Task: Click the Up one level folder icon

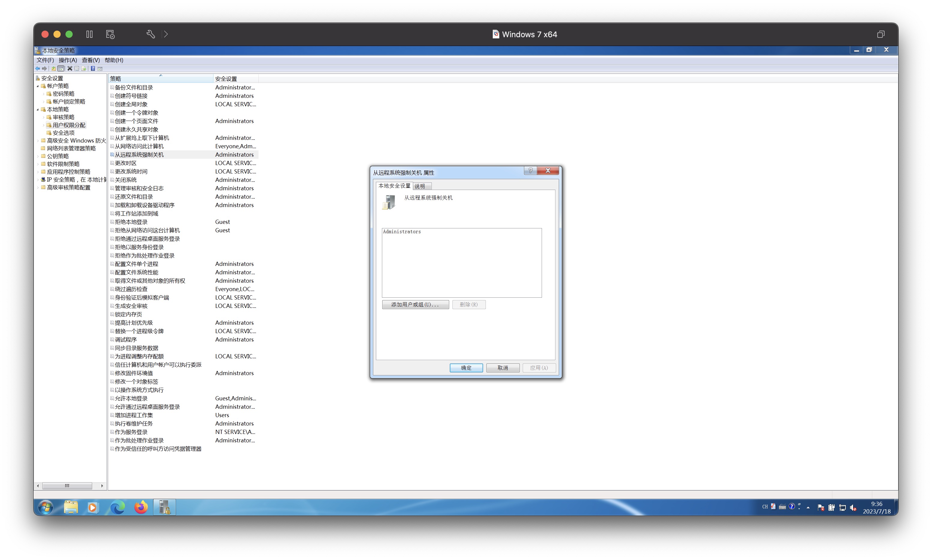Action: (54, 69)
